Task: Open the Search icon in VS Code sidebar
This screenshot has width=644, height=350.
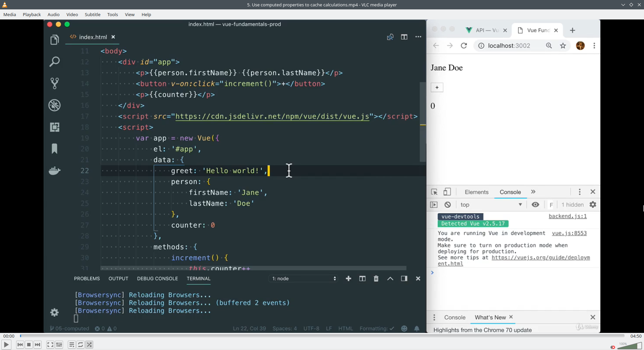Action: (x=54, y=61)
